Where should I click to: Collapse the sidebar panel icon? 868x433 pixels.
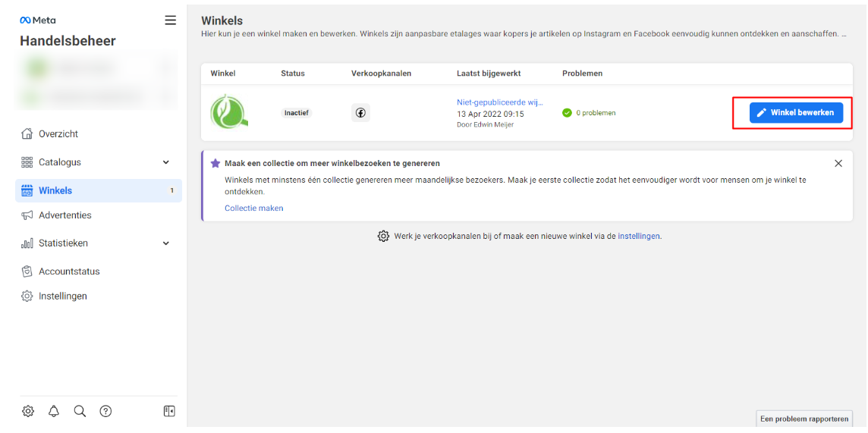point(169,411)
